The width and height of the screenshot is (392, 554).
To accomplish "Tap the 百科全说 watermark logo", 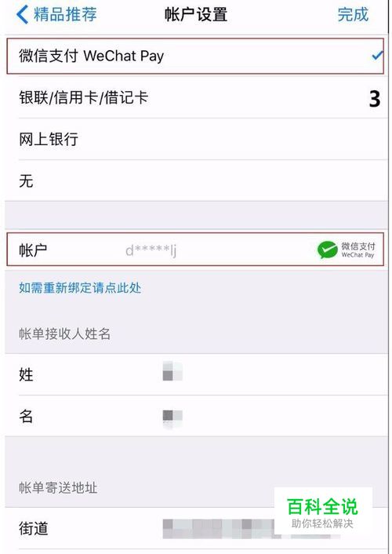I will tap(323, 512).
